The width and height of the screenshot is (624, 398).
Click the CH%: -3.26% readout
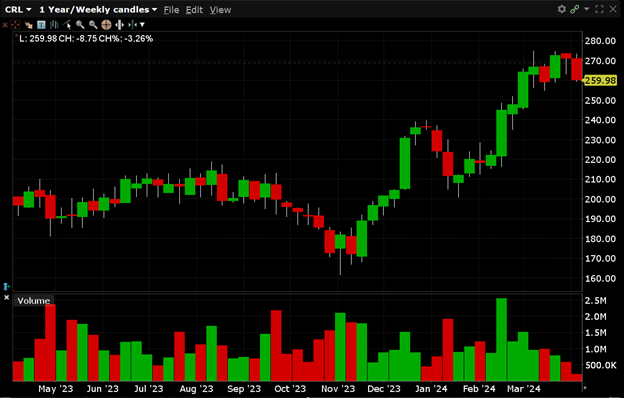pos(126,39)
